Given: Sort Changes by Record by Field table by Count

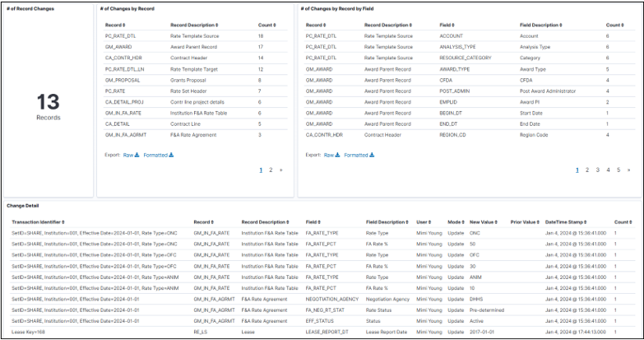Looking at the screenshot, I should [x=615, y=25].
